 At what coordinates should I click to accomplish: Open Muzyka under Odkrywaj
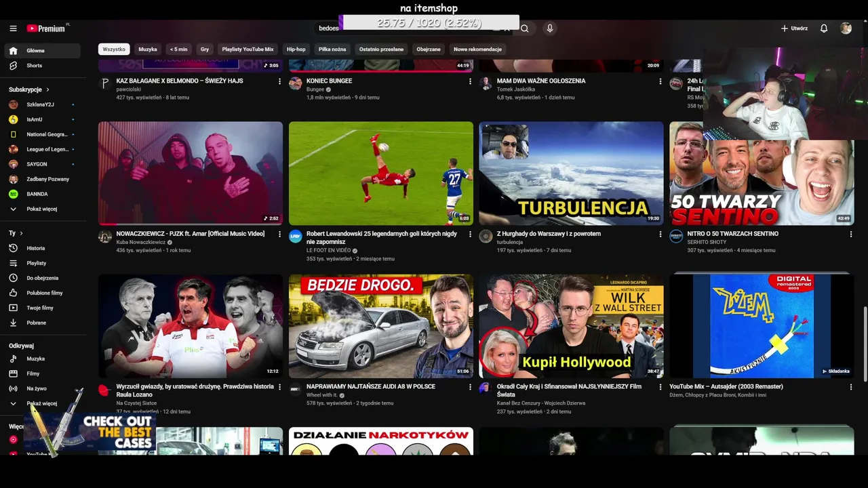pyautogui.click(x=42, y=359)
